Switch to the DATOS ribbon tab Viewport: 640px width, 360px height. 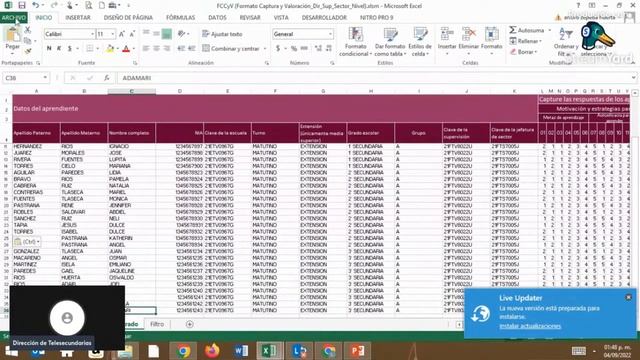click(217, 18)
